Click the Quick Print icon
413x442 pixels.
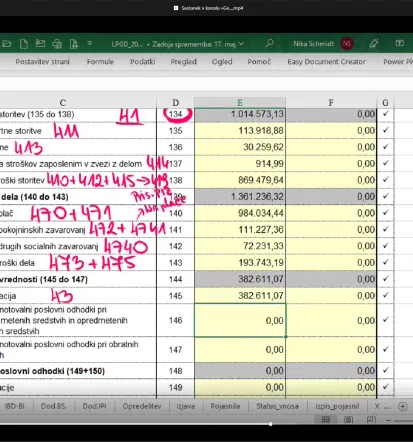(x=57, y=44)
